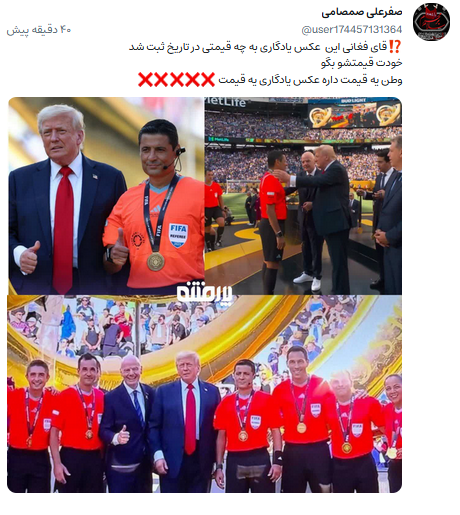The image size is (460, 515).
Task: Click the Bud Light scoreboard screen
Action: pyautogui.click(x=354, y=113)
